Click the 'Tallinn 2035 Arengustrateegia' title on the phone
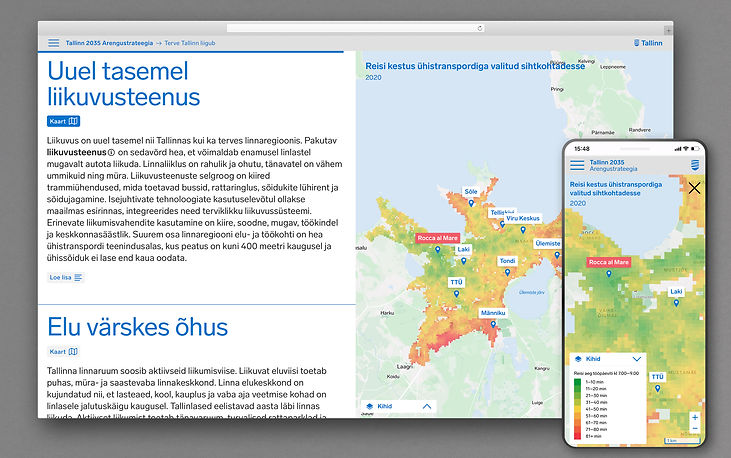The width and height of the screenshot is (731, 458). 614,165
